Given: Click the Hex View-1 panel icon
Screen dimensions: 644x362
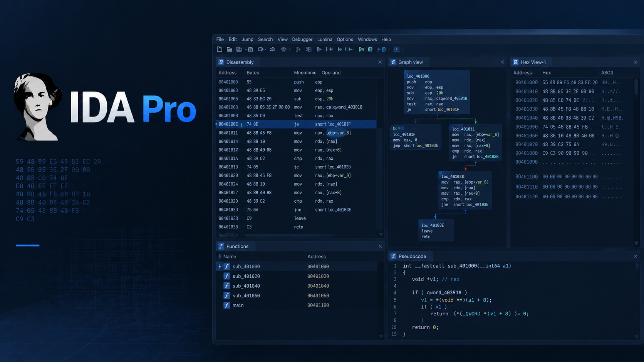Looking at the screenshot, I should (516, 62).
